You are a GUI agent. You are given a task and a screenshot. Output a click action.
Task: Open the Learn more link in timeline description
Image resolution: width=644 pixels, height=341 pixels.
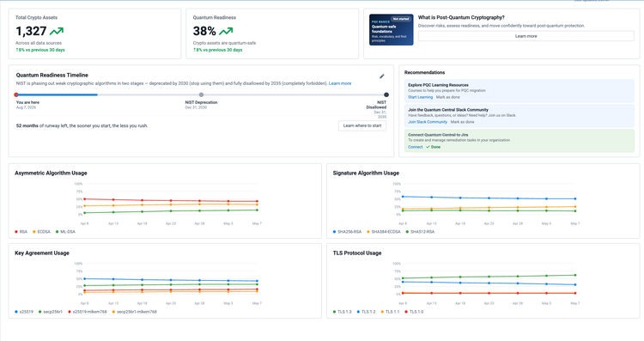340,83
